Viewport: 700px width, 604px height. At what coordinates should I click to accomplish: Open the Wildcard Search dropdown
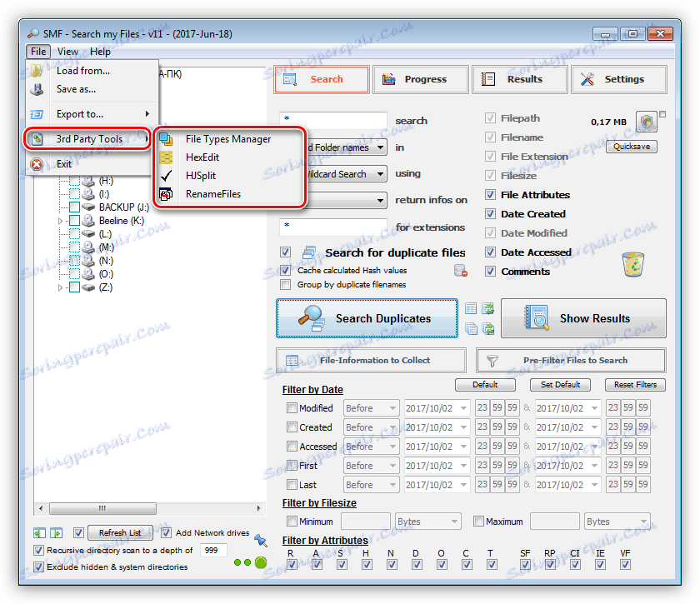380,174
